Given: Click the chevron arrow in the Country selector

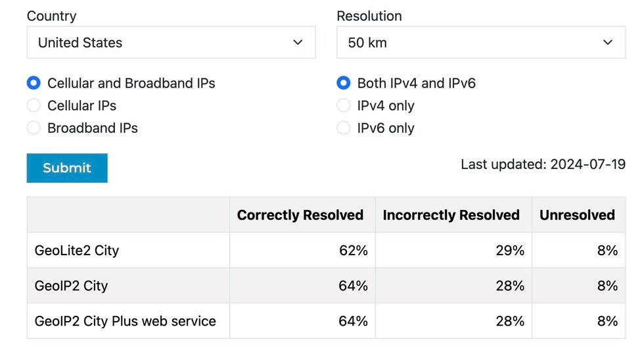Looking at the screenshot, I should tap(298, 42).
